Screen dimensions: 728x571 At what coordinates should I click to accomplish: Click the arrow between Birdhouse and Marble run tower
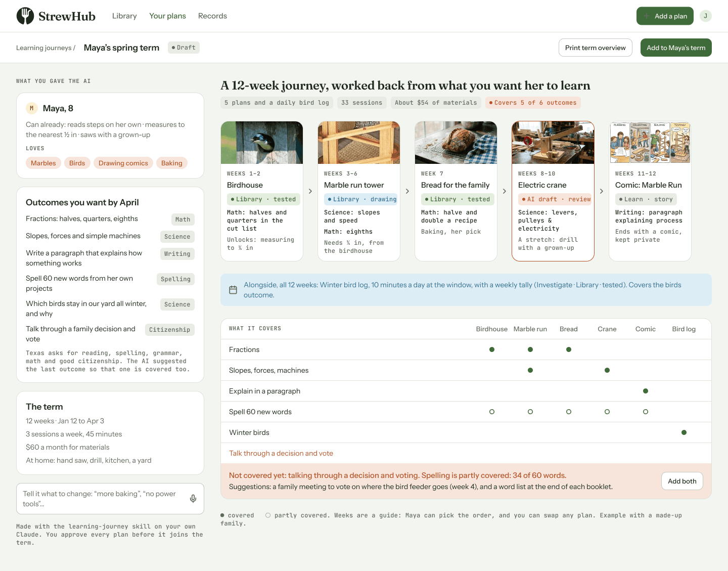click(x=310, y=191)
